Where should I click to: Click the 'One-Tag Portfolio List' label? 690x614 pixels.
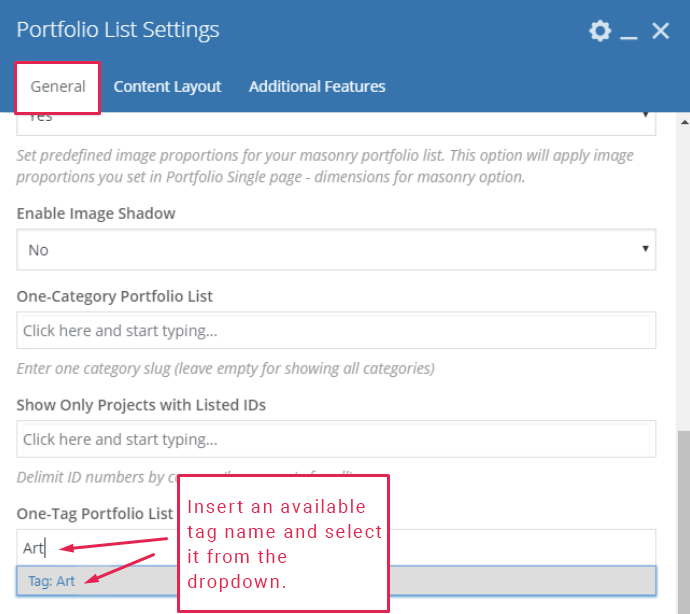95,513
